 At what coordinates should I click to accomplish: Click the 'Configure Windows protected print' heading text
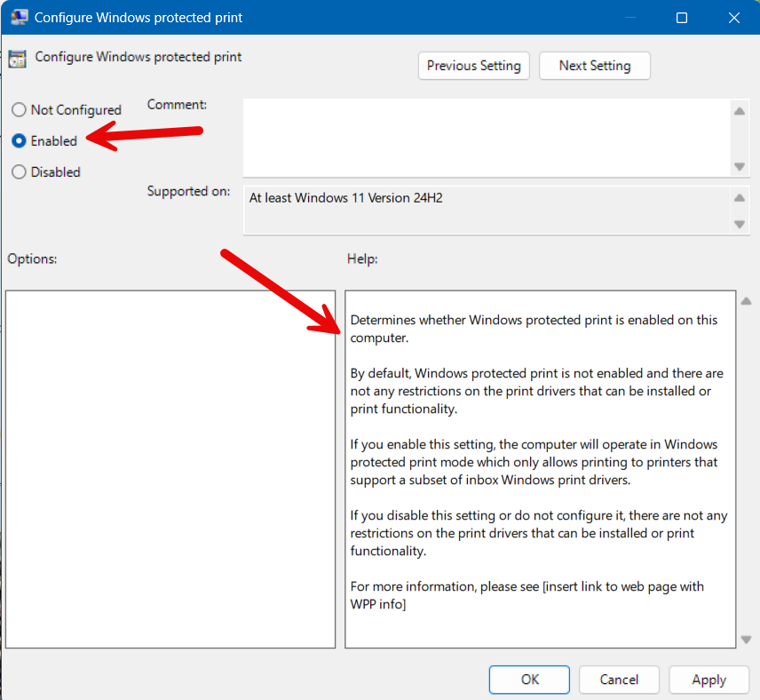point(139,57)
